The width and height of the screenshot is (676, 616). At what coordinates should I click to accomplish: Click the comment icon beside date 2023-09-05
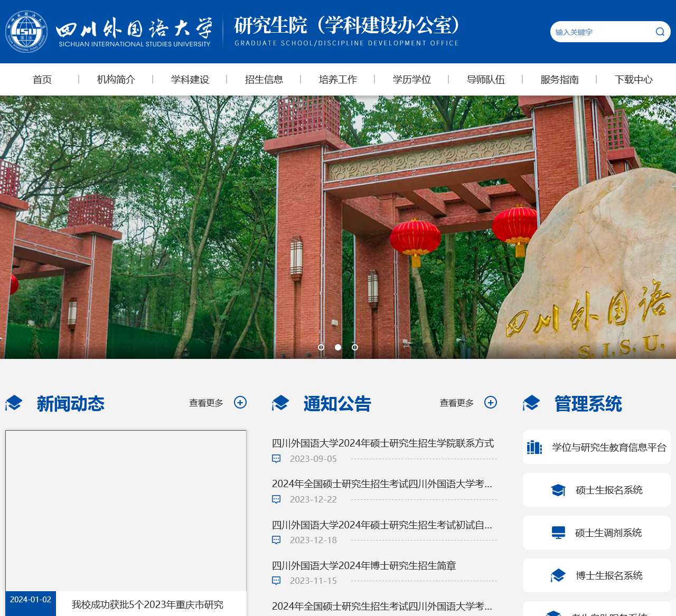pyautogui.click(x=276, y=459)
